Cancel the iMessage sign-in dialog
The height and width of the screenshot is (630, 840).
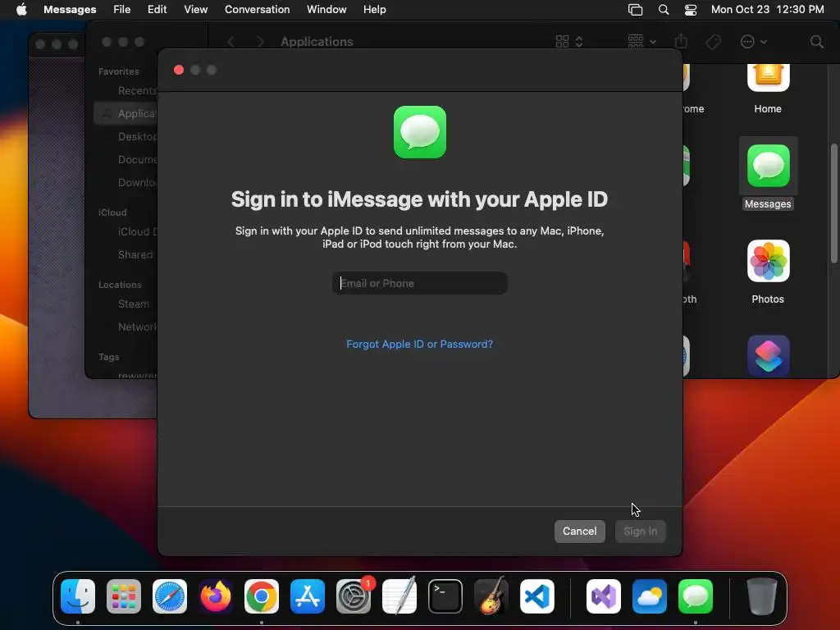point(580,531)
